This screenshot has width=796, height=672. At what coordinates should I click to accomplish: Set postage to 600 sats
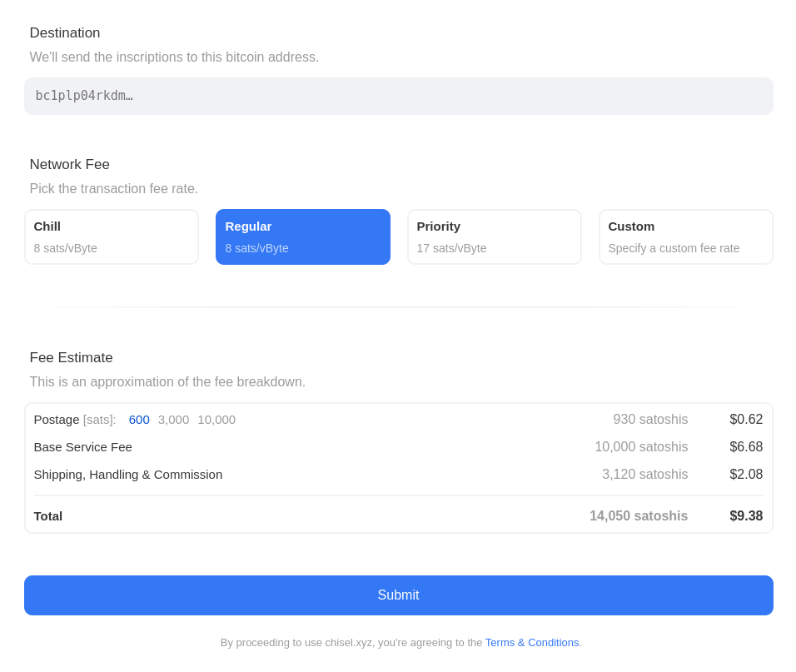pos(139,420)
